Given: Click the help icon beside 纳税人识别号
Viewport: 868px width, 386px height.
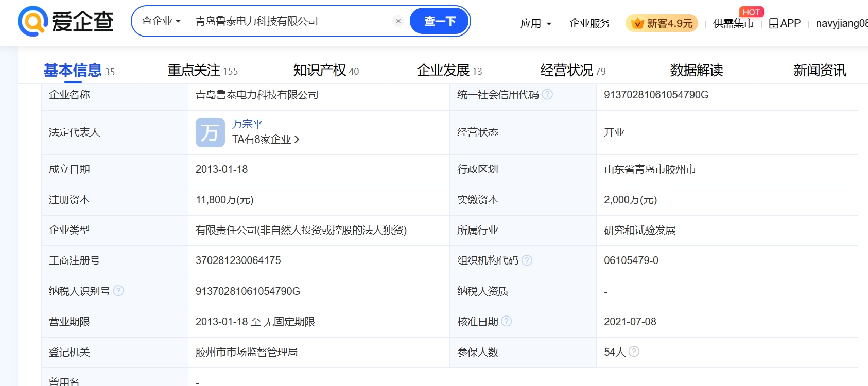Looking at the screenshot, I should tap(118, 291).
